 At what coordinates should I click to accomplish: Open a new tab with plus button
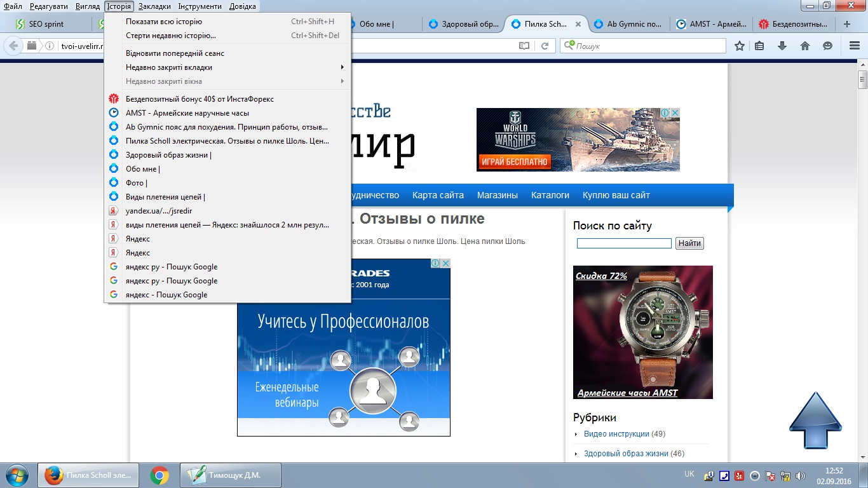[x=846, y=24]
